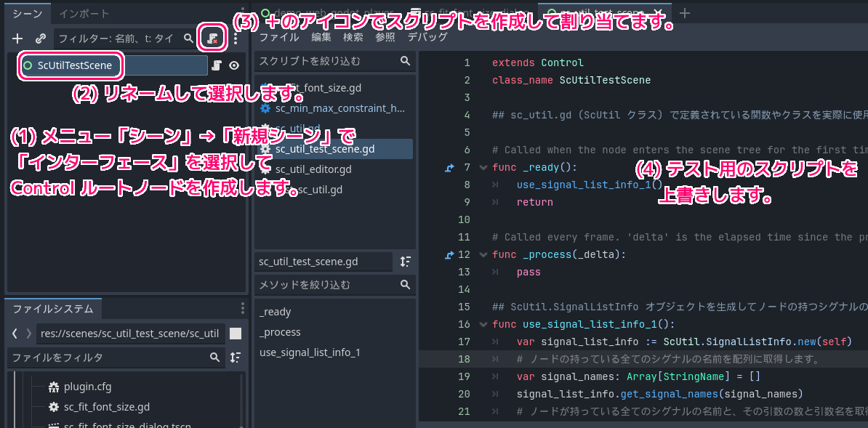
Task: Jump to use_signal_list_info_1 in the methods list
Action: point(310,352)
